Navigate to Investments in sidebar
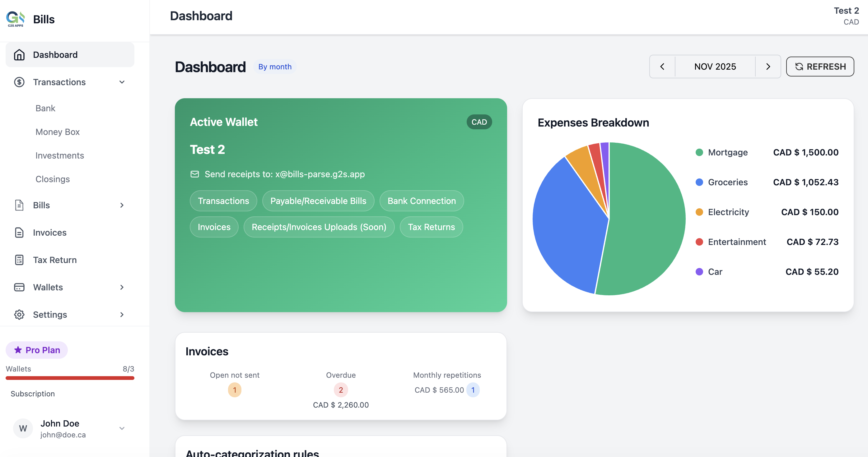Viewport: 868px width, 457px height. pyautogui.click(x=60, y=155)
